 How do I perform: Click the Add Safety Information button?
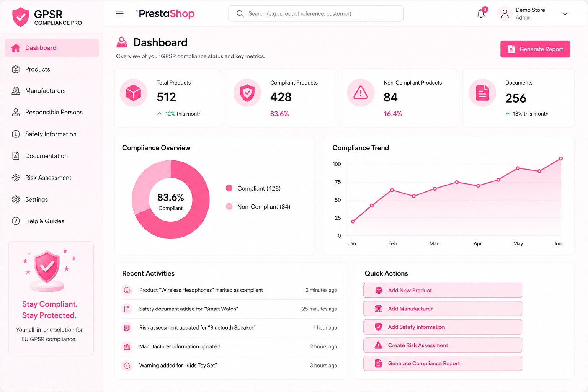(443, 327)
